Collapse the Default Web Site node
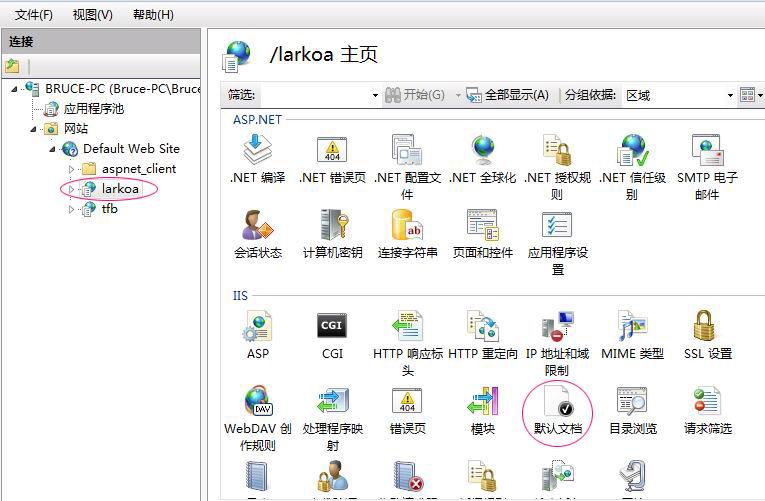This screenshot has width=765, height=501. point(52,149)
